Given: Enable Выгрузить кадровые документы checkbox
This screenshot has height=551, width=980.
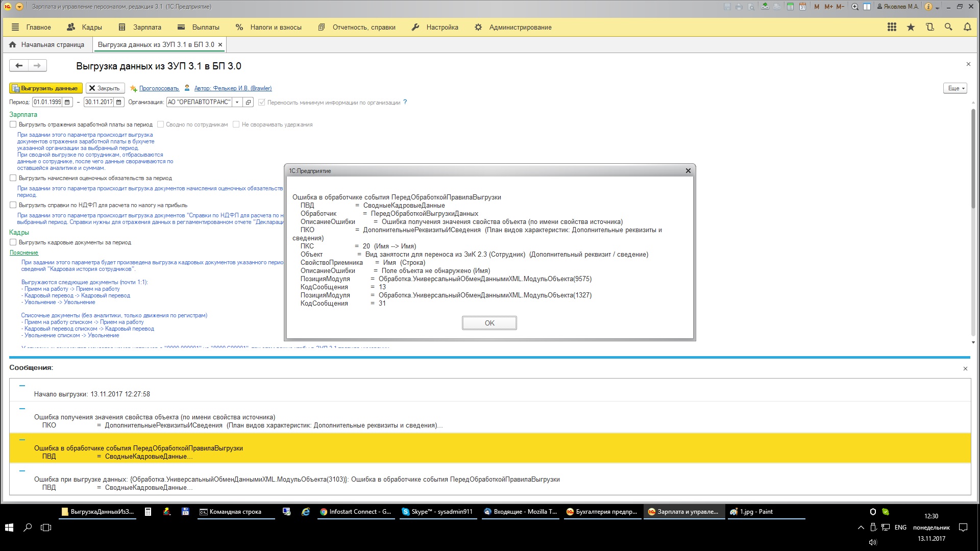Looking at the screenshot, I should point(13,242).
